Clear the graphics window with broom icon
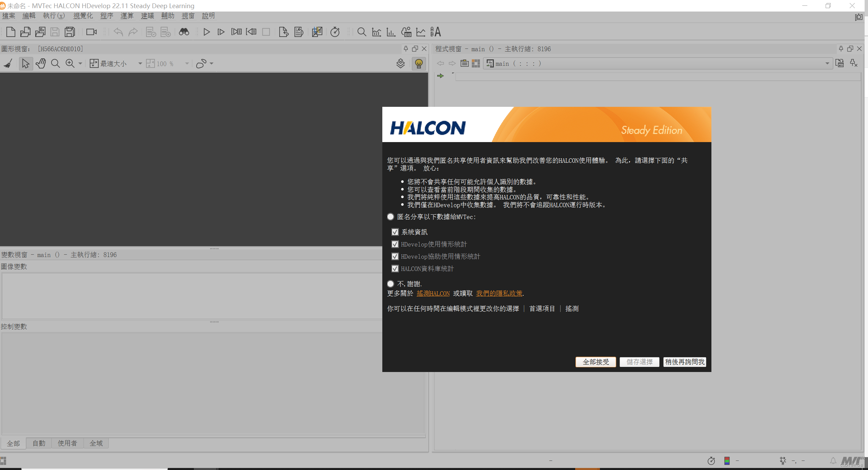 8,63
